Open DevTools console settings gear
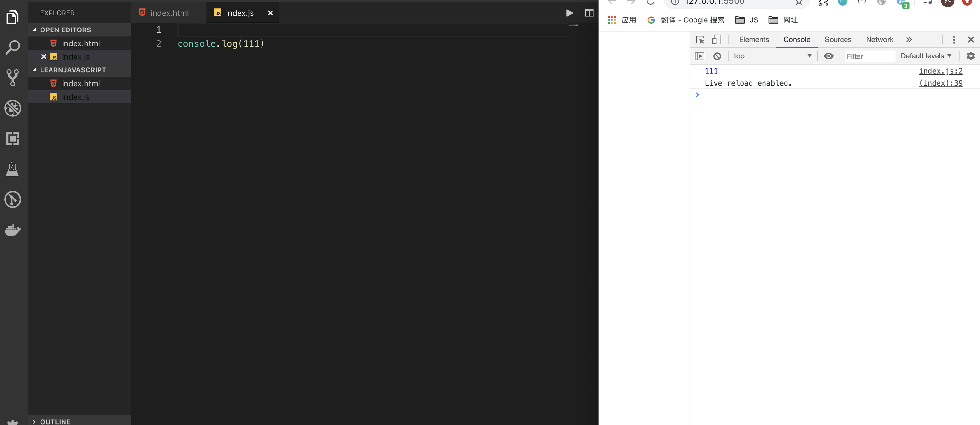The height and width of the screenshot is (425, 980). coord(971,56)
